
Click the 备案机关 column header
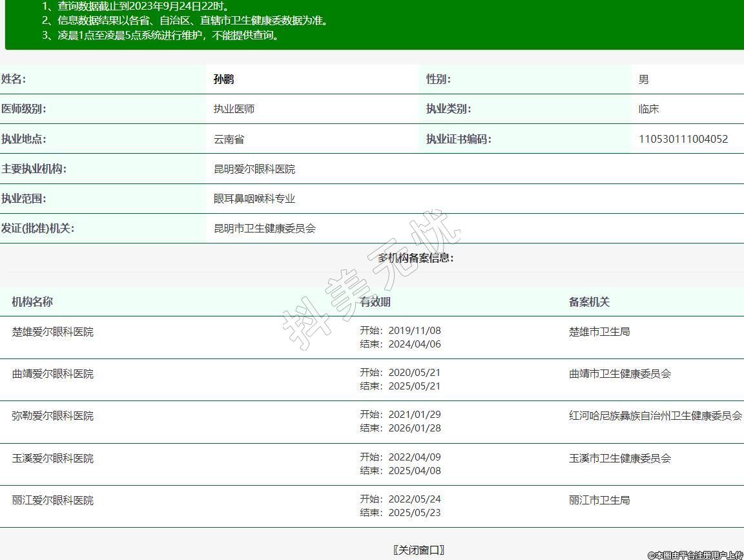point(589,302)
